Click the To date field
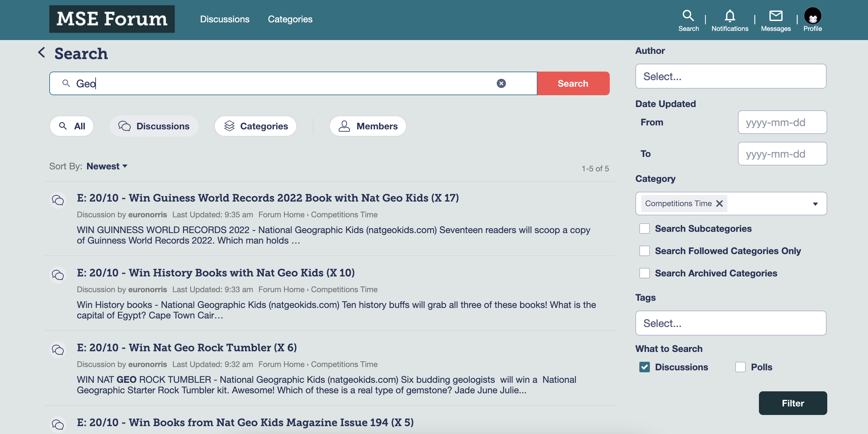 782,154
